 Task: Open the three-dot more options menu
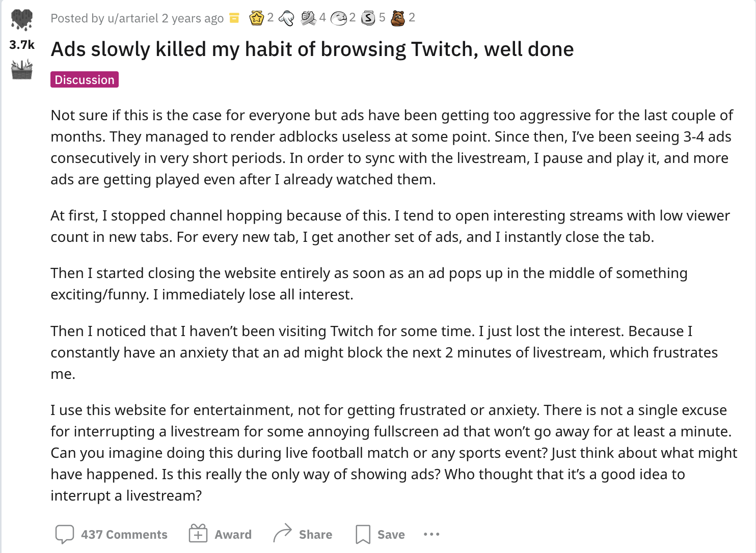[x=431, y=534]
